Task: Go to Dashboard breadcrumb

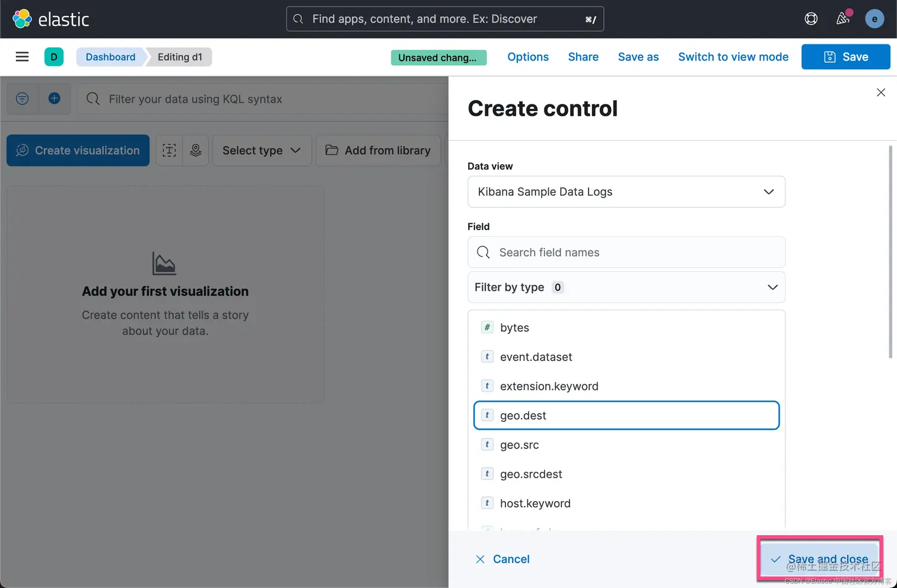Action: [x=110, y=57]
